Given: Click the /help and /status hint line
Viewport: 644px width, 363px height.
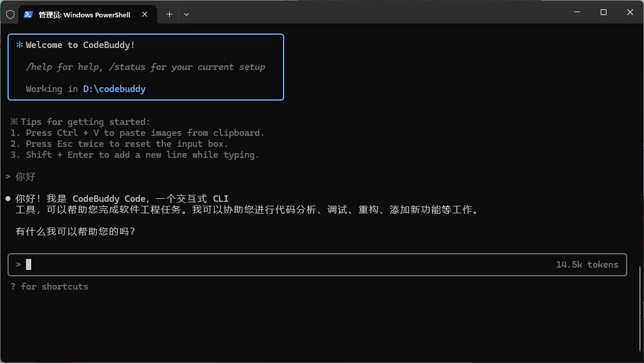Looking at the screenshot, I should click(146, 67).
